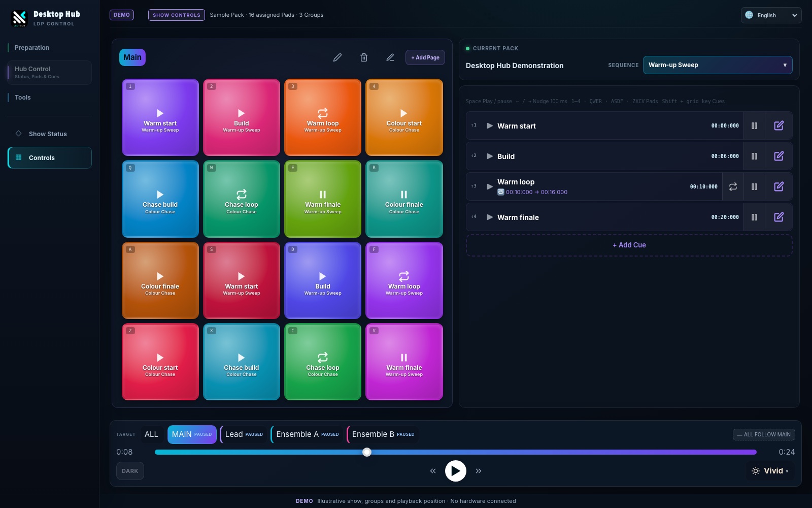Edit the Warm start cue
Screen dimensions: 812x508
pyautogui.click(x=779, y=125)
